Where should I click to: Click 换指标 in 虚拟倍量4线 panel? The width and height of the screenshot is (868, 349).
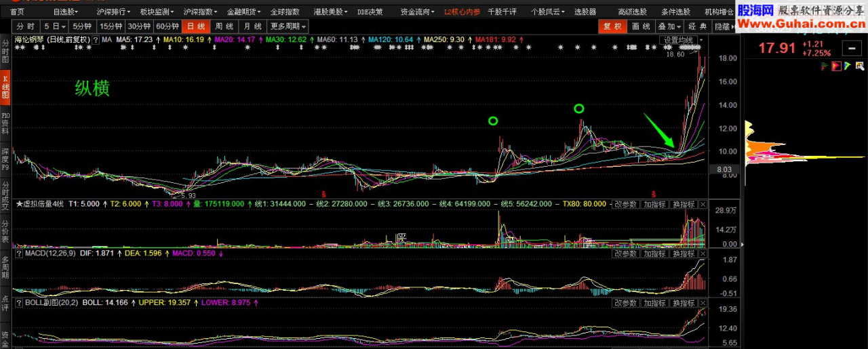[x=684, y=205]
